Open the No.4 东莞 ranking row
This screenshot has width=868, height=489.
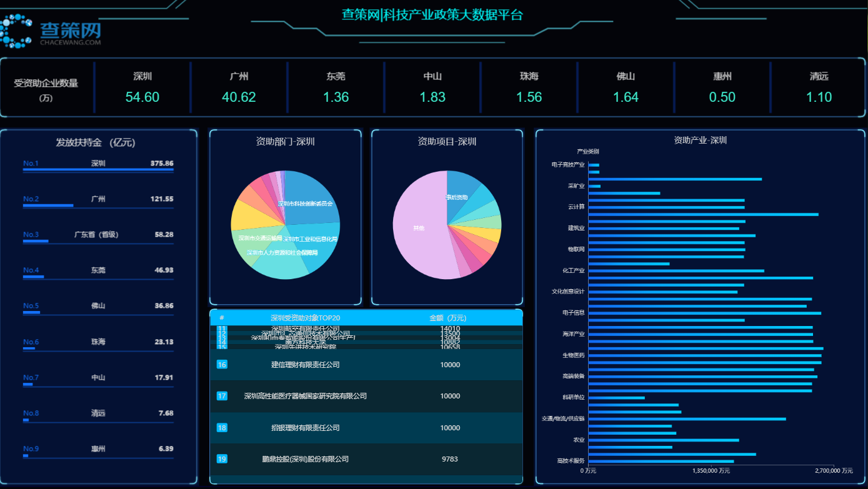(x=98, y=272)
